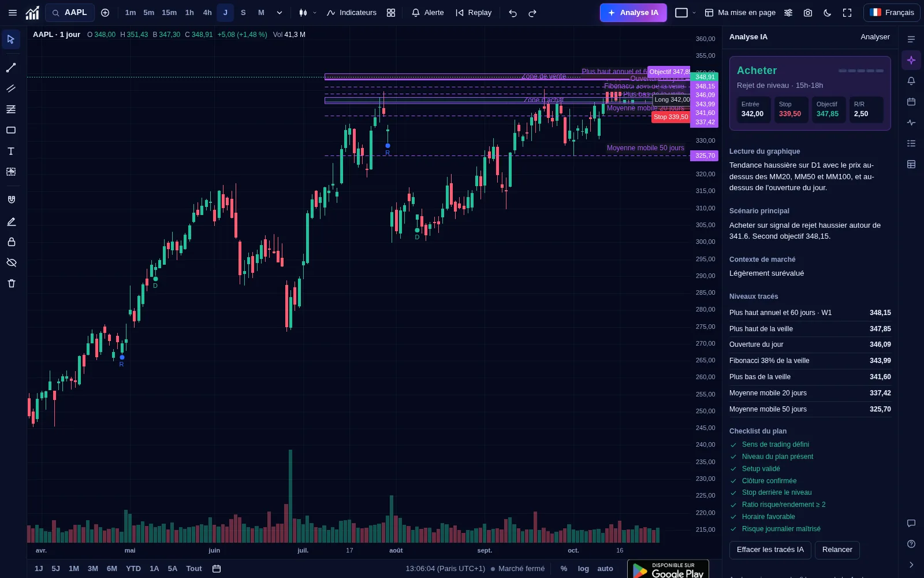Image resolution: width=924 pixels, height=578 pixels.
Task: Open Ma mise en page menu
Action: pyautogui.click(x=740, y=13)
